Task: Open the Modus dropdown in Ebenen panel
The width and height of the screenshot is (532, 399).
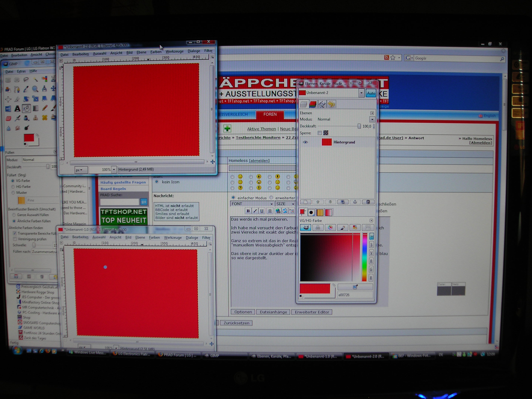Action: (372, 119)
